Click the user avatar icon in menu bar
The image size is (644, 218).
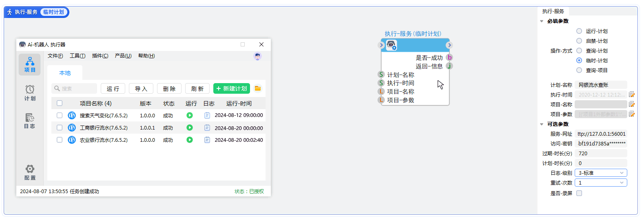(257, 56)
